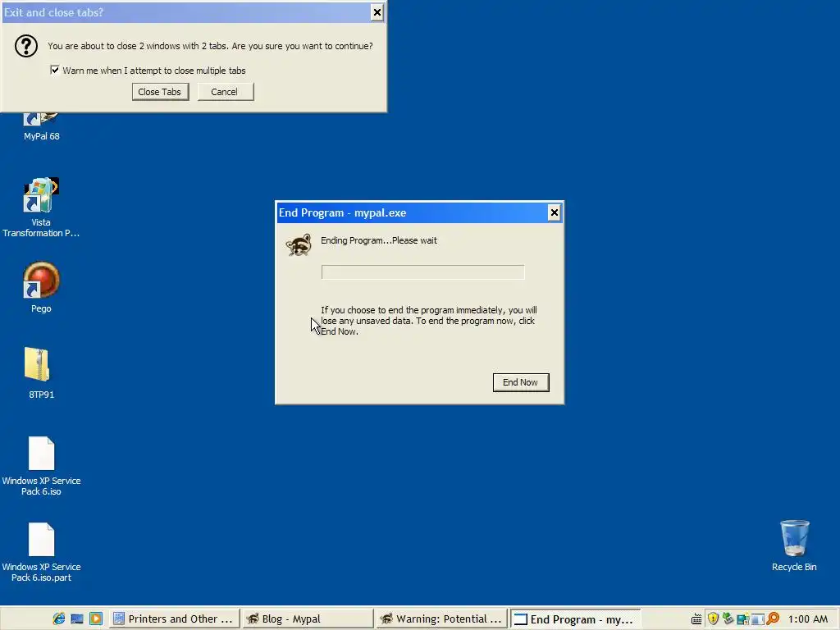Viewport: 840px width, 630px height.
Task: Select the Vista Transformation Pack desktop icon
Action: click(x=41, y=208)
